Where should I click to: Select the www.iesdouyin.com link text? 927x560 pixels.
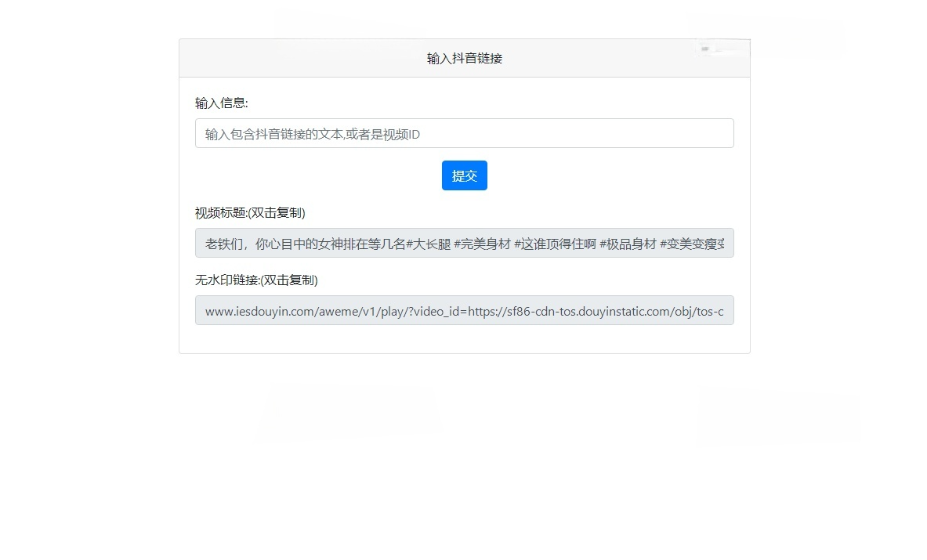pos(259,311)
